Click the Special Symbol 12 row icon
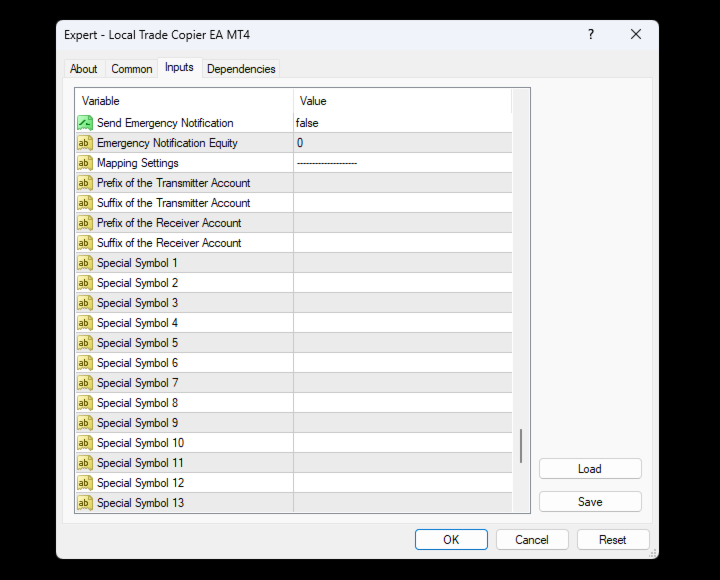The image size is (720, 580). [85, 483]
